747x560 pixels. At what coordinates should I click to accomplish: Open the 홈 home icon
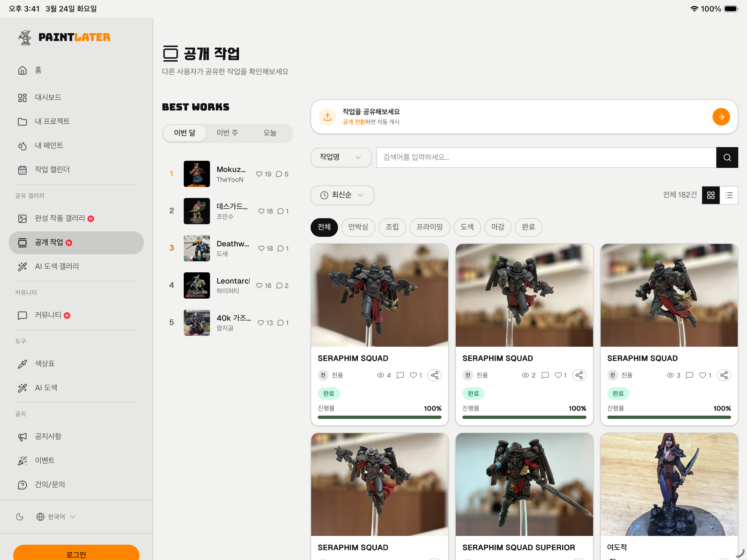coord(22,70)
